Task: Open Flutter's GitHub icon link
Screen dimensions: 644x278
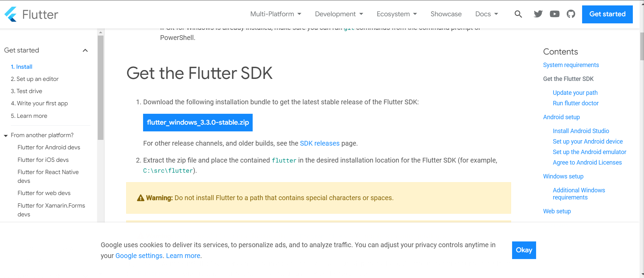Action: tap(571, 14)
